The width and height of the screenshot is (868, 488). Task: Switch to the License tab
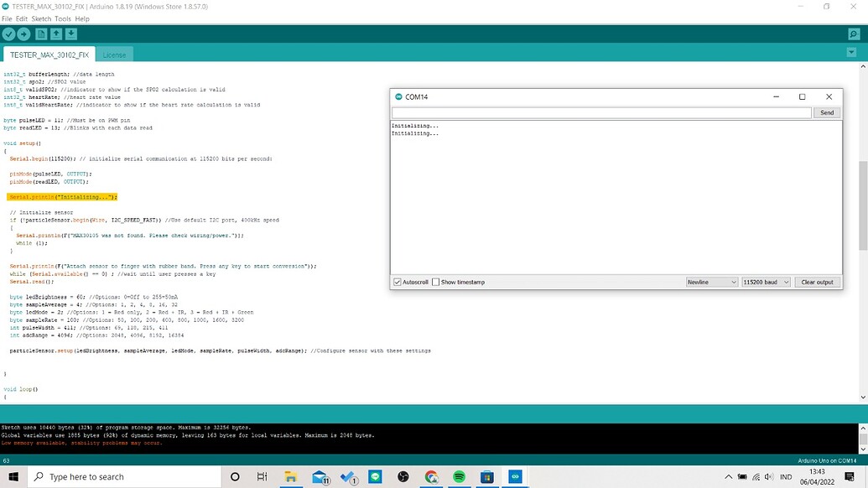[114, 55]
